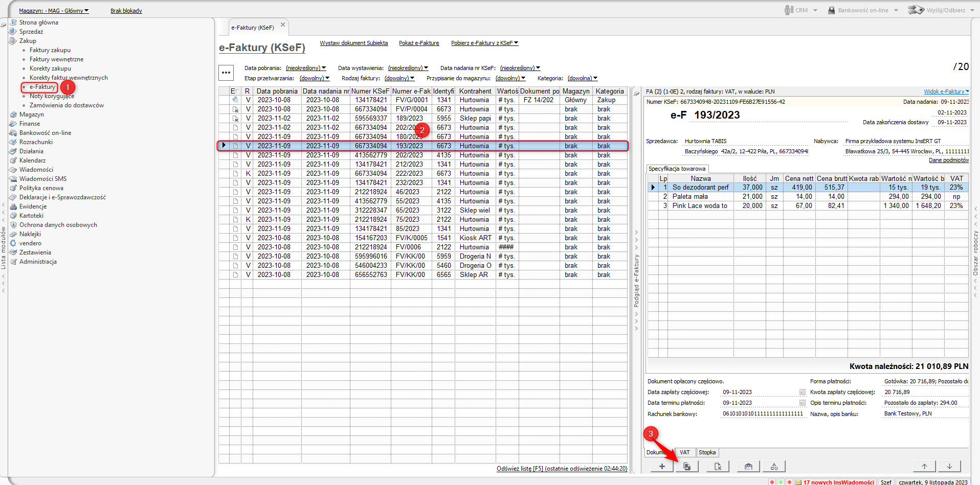Viewport: 980px width, 485px height.
Task: Open the Magazyn module in sidebar
Action: tap(31, 114)
